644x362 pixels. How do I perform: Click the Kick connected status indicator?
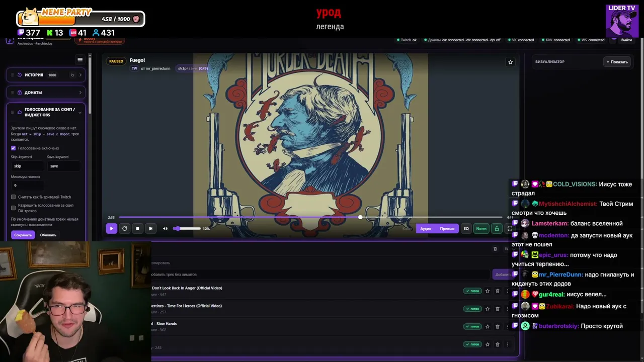(555, 40)
